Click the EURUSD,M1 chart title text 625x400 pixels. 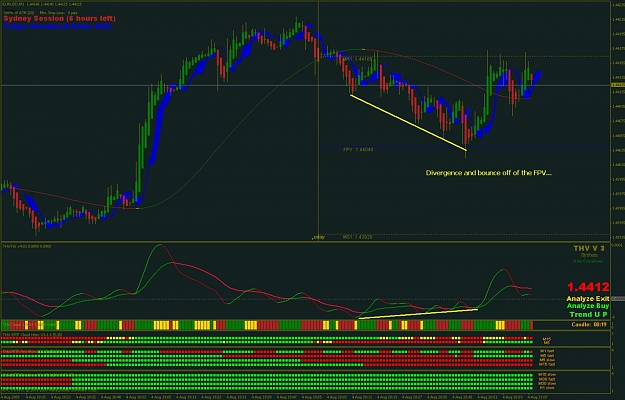(42, 4)
